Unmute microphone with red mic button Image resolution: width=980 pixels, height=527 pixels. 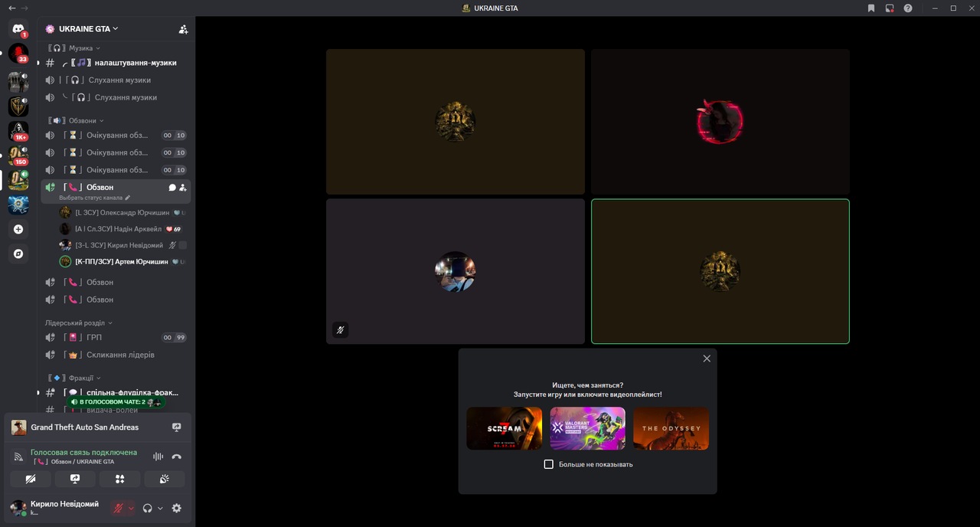(118, 508)
